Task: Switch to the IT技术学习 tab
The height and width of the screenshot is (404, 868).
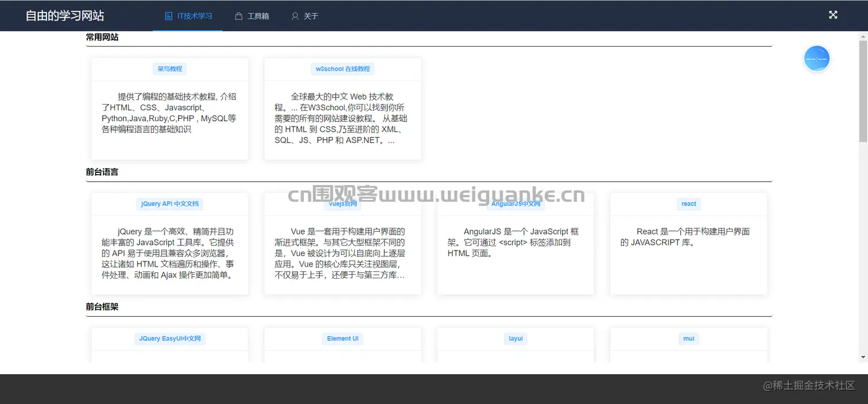Action: coord(187,16)
